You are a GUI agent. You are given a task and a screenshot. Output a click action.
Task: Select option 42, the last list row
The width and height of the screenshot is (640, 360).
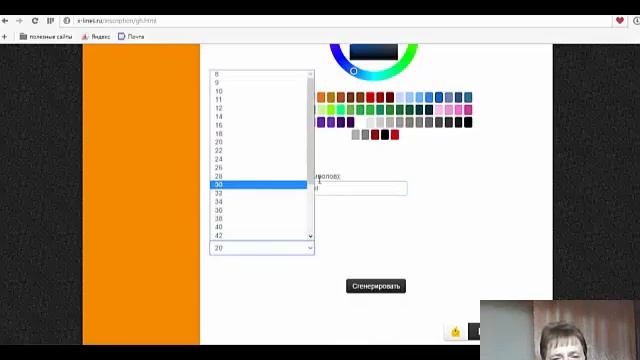[x=258, y=236]
